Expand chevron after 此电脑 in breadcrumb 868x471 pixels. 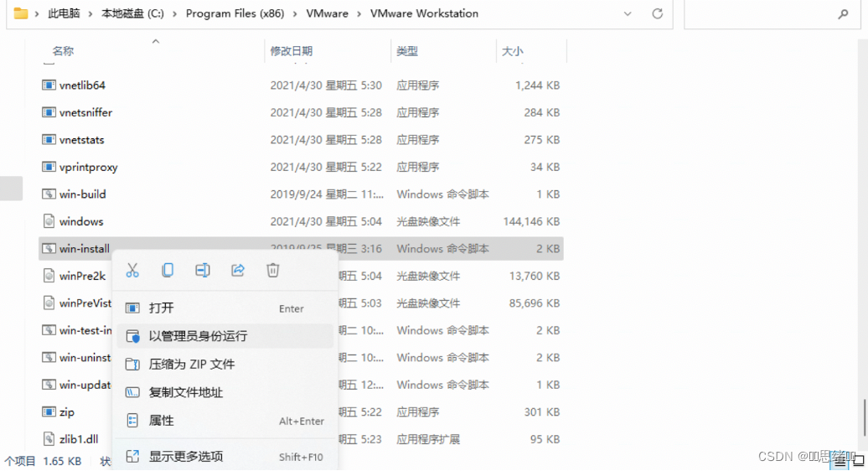(x=91, y=14)
